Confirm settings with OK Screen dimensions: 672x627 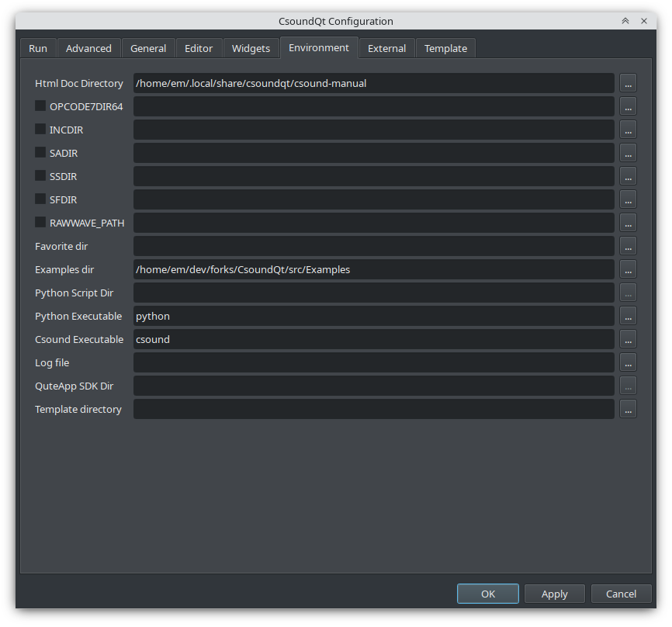point(488,594)
